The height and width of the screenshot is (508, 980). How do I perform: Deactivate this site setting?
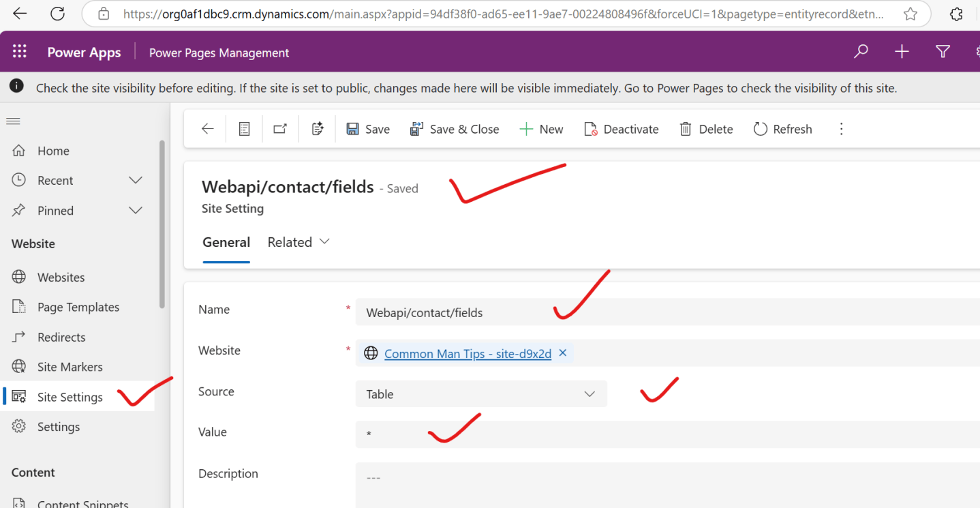click(x=622, y=129)
